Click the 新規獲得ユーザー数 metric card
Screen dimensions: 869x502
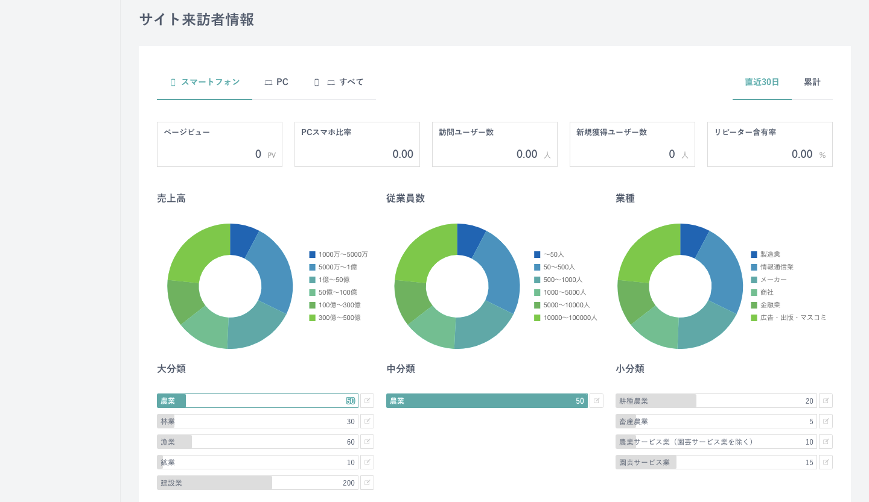[632, 144]
